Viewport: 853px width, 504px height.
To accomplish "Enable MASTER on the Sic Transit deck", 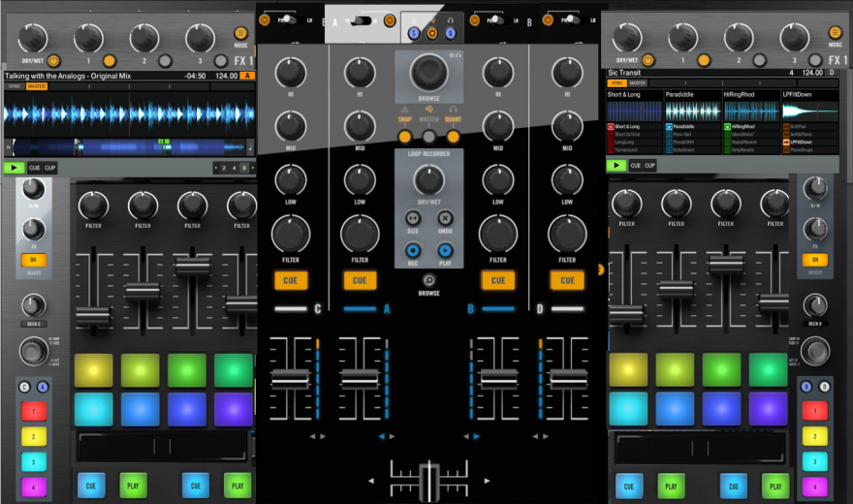I will tap(636, 84).
